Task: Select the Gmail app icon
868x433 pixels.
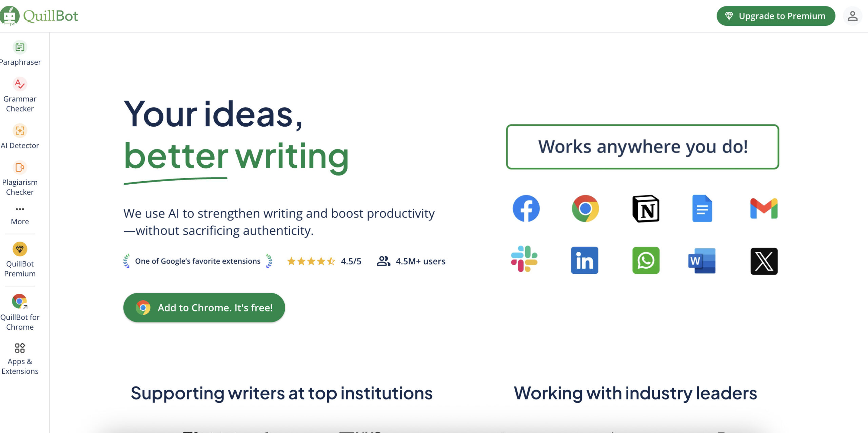Action: (764, 208)
